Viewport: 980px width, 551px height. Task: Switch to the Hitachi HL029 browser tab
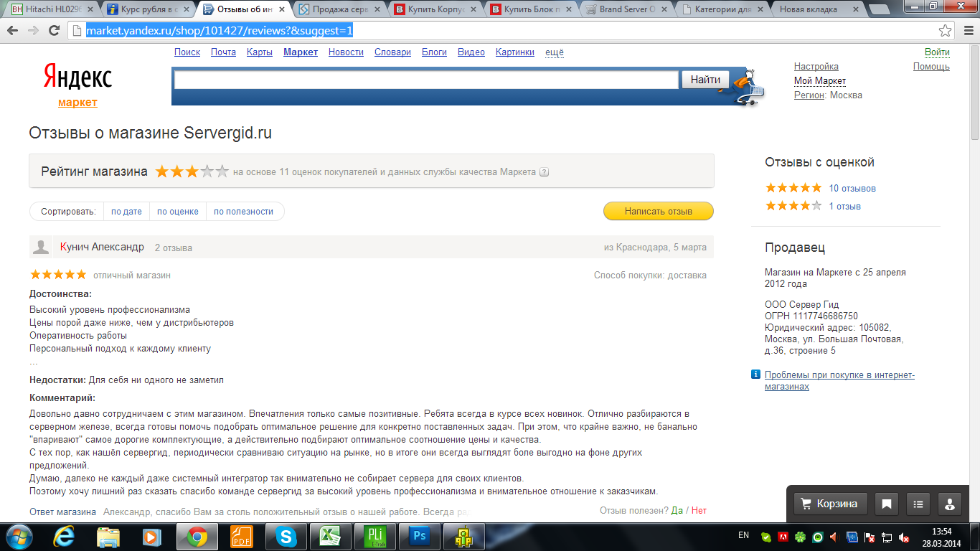52,9
